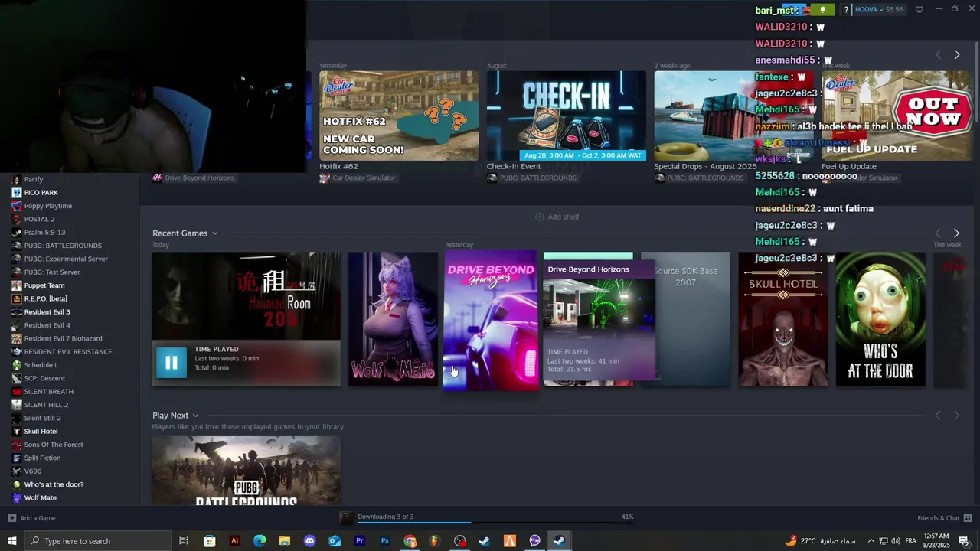Open Steam notifications bell
Image resolution: width=980 pixels, height=551 pixels.
click(822, 10)
